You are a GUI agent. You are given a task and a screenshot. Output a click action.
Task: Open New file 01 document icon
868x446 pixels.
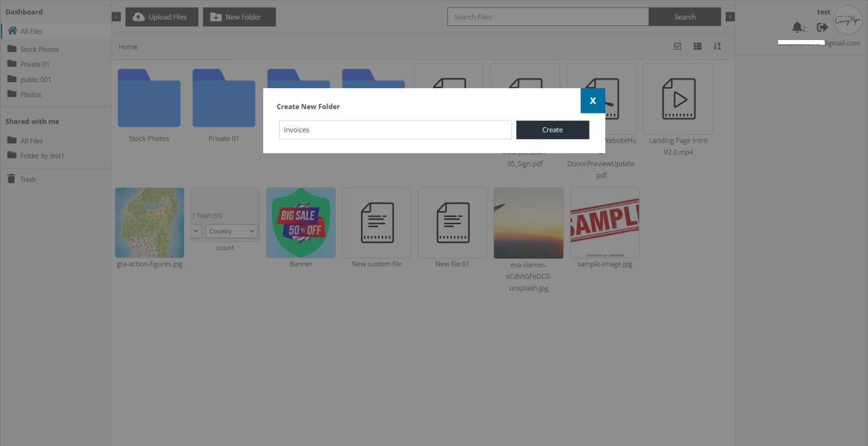click(x=453, y=223)
